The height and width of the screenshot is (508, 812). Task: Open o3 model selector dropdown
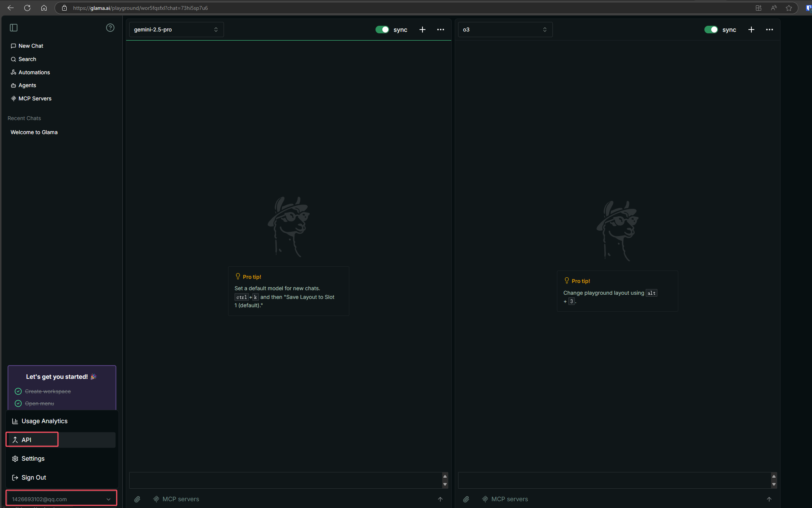pos(505,30)
